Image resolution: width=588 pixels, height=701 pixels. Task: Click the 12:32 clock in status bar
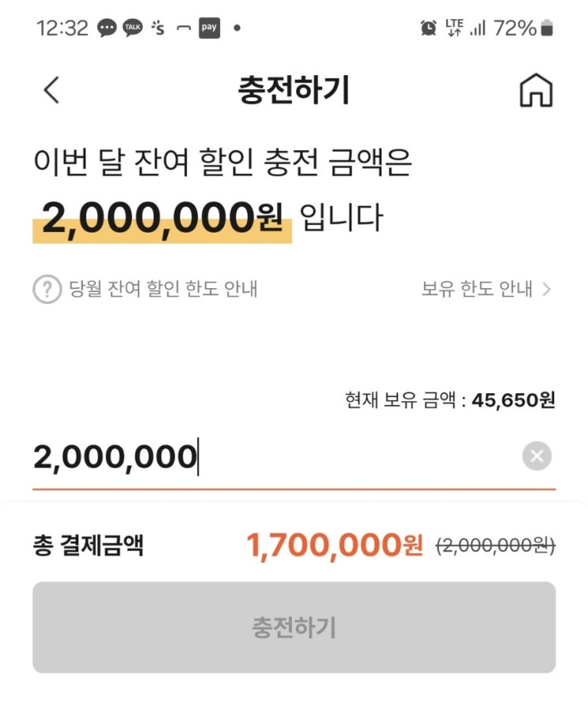pos(63,28)
